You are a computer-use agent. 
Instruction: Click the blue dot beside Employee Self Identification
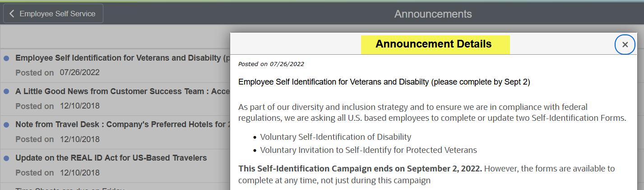coord(6,58)
